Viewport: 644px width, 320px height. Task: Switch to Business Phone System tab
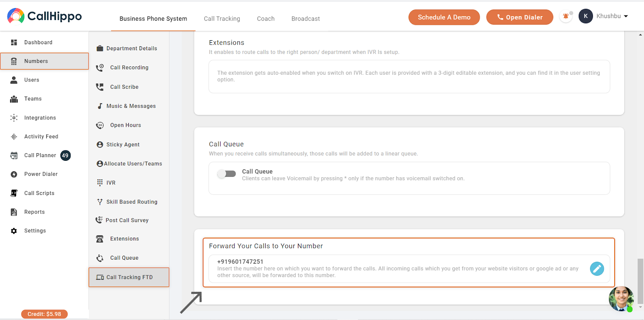(153, 18)
